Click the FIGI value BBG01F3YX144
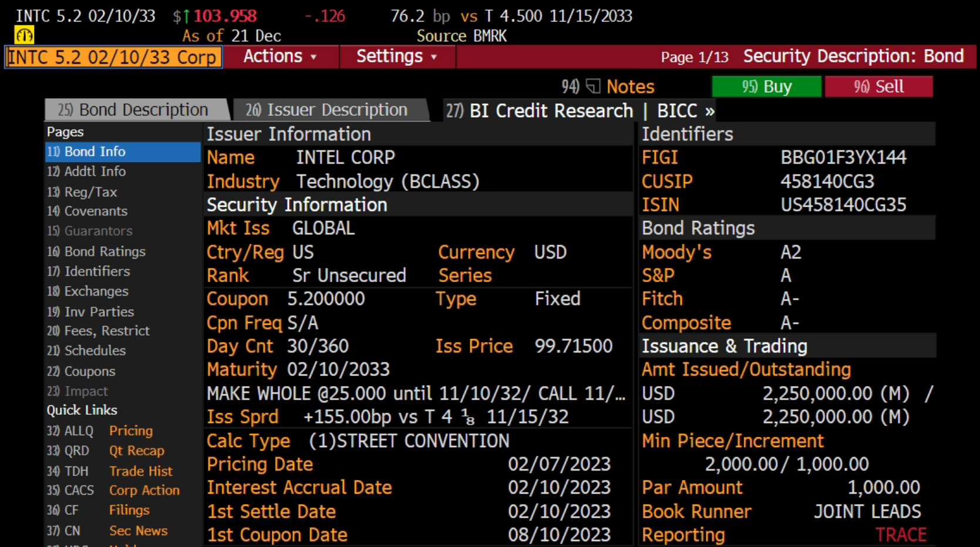 tap(843, 157)
